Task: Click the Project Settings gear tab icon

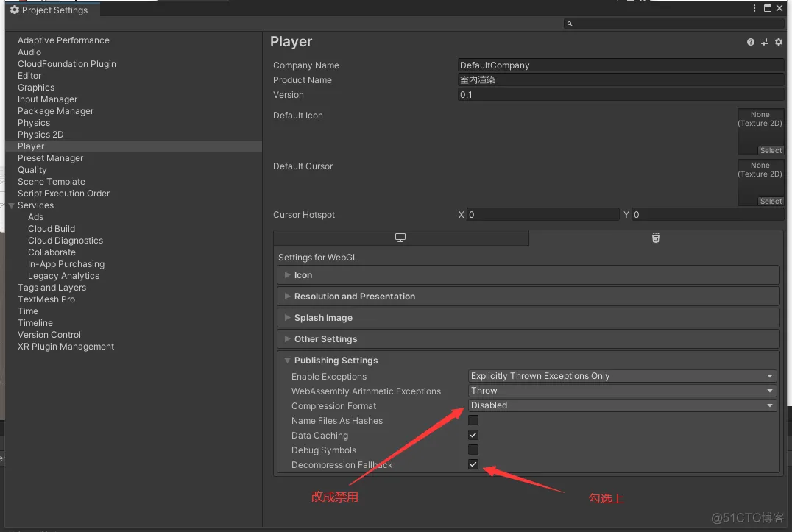Action: pos(15,10)
